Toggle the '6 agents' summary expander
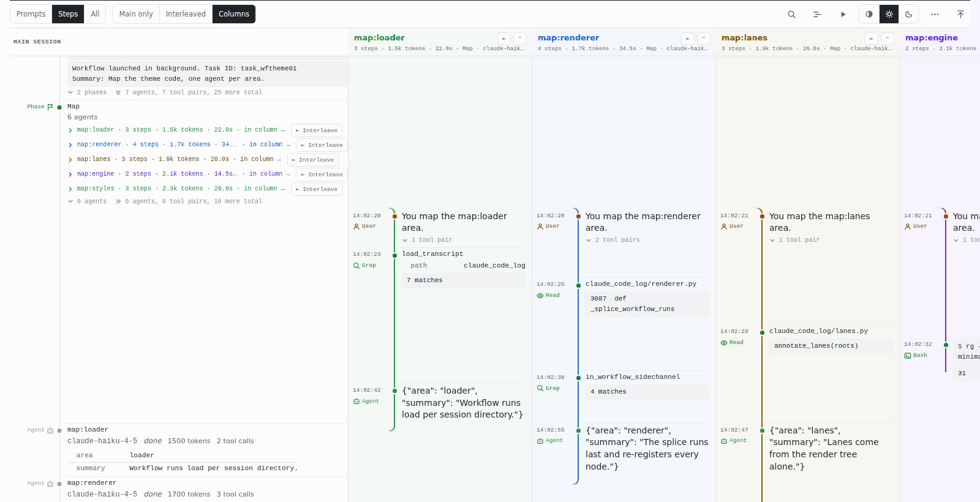This screenshot has width=980, height=502. [87, 201]
